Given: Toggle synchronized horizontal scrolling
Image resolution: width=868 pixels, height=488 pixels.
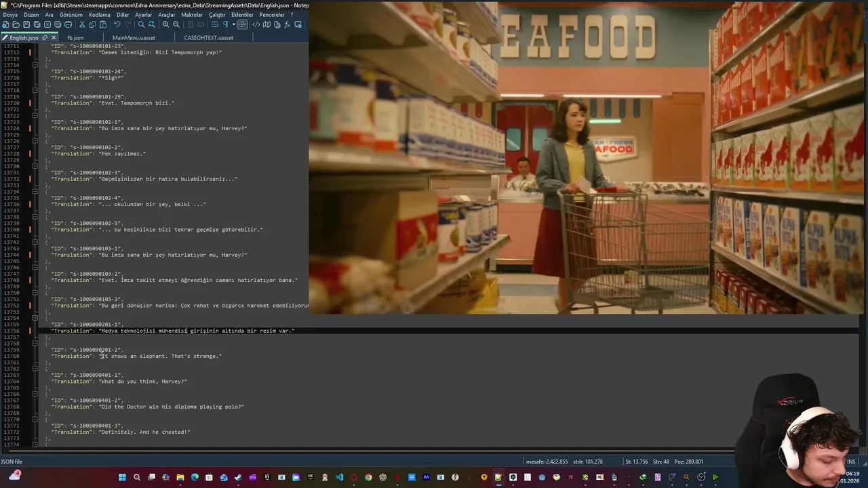Looking at the screenshot, I should pyautogui.click(x=201, y=24).
